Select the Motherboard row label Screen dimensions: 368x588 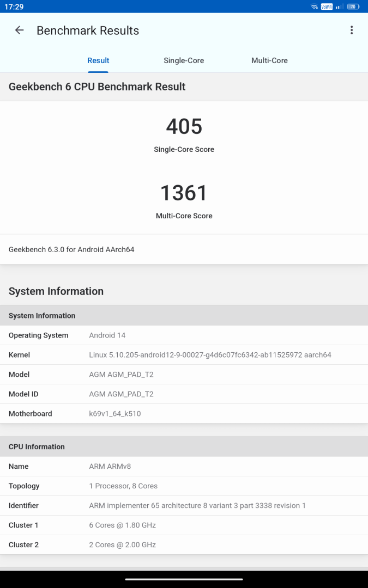30,414
